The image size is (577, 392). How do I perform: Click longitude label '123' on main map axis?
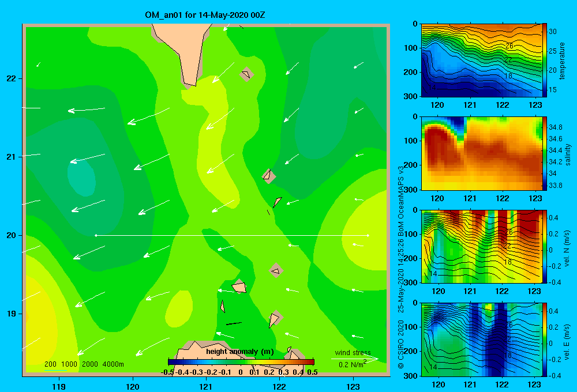pos(353,386)
